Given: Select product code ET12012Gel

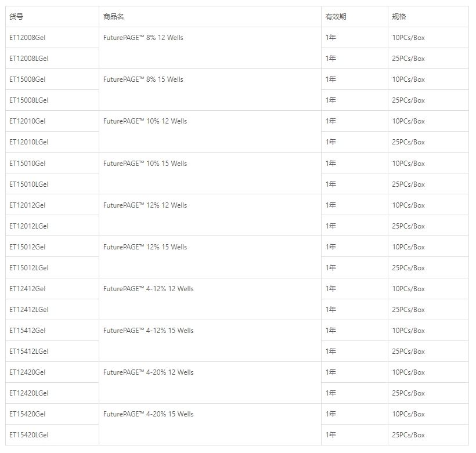Looking at the screenshot, I should [27, 205].
